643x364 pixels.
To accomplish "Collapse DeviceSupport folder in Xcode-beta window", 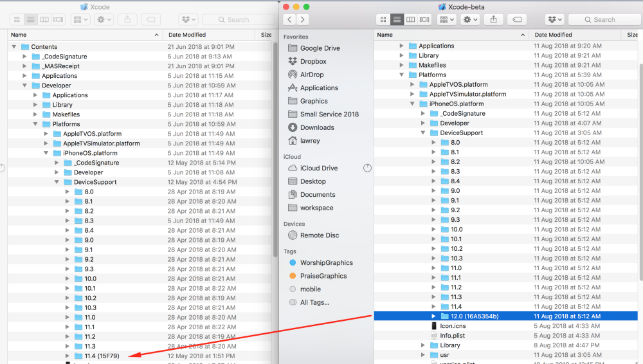I will (423, 132).
